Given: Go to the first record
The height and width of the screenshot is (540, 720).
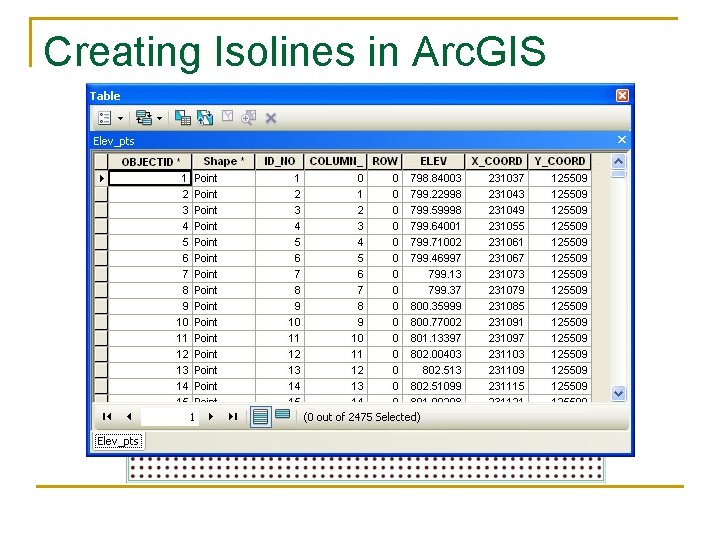Looking at the screenshot, I should pyautogui.click(x=107, y=416).
